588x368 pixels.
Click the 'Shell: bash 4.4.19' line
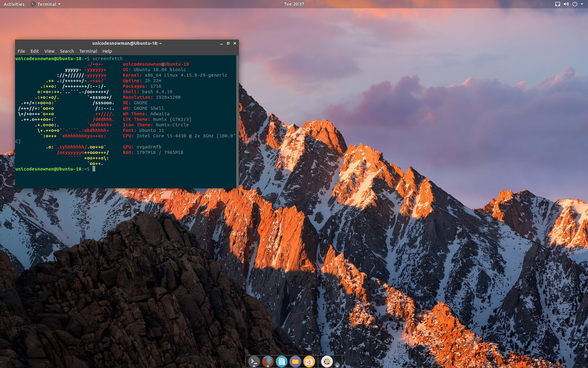pos(148,92)
